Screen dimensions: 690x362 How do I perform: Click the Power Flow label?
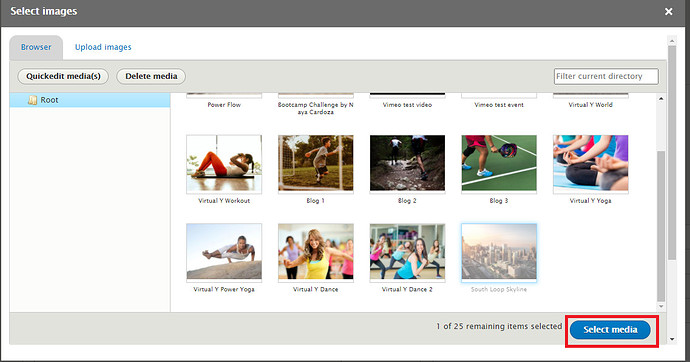(224, 105)
